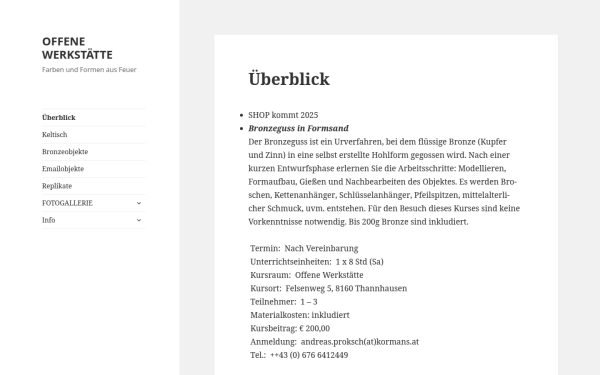The height and width of the screenshot is (375, 600).
Task: Open the Emailobjekte page
Action: [x=63, y=169]
